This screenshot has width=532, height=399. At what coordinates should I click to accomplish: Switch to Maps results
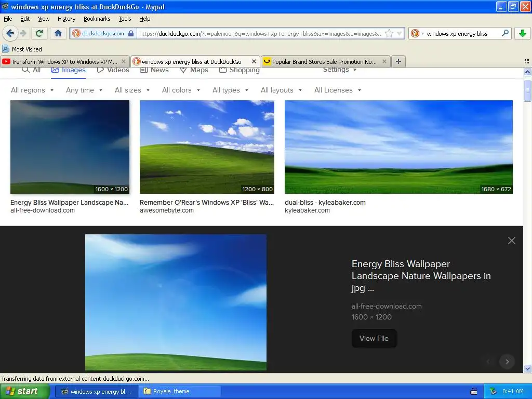point(194,70)
